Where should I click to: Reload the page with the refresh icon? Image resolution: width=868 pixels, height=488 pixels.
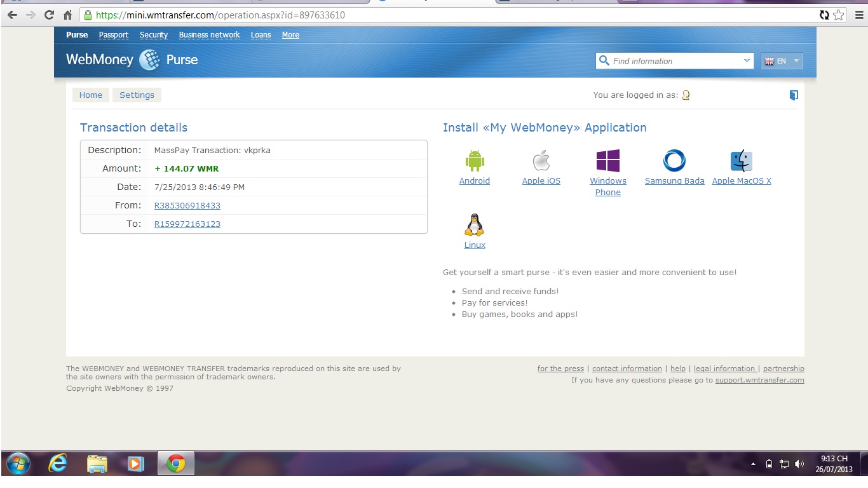tap(49, 15)
